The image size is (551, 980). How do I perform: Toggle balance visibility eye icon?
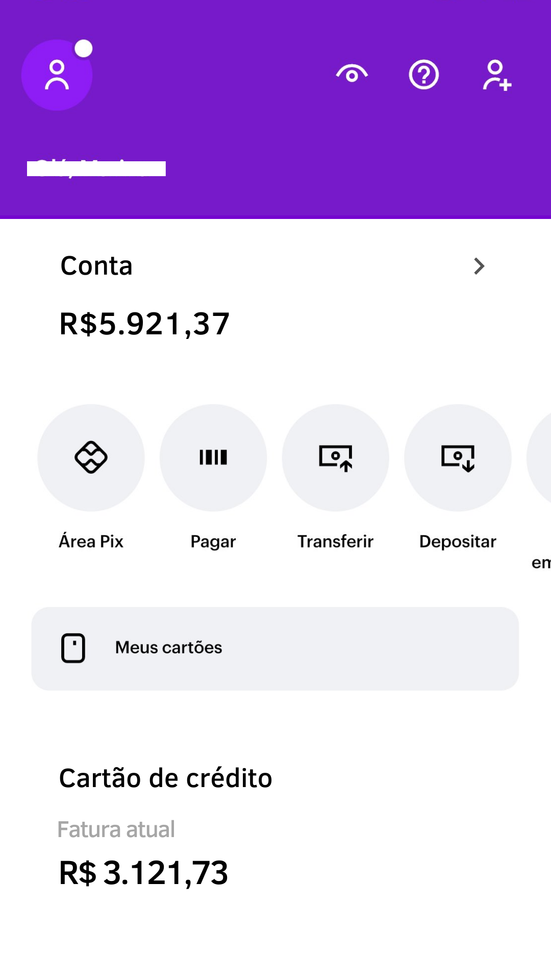pos(352,75)
